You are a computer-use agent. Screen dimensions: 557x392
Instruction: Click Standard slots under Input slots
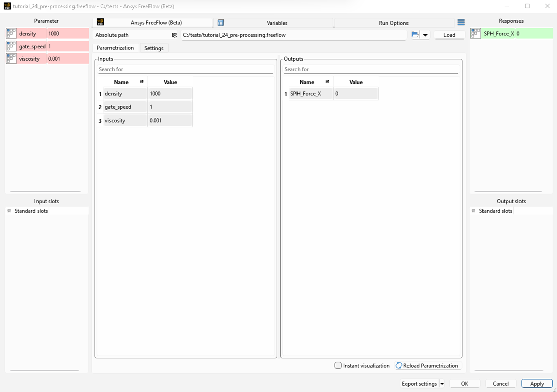31,211
